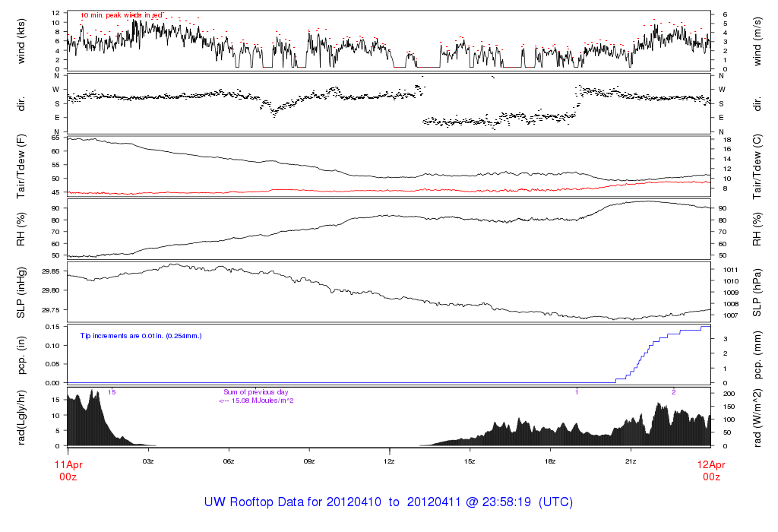Click the 'rad(Lgly/hr)' left axis label

(x=21, y=416)
